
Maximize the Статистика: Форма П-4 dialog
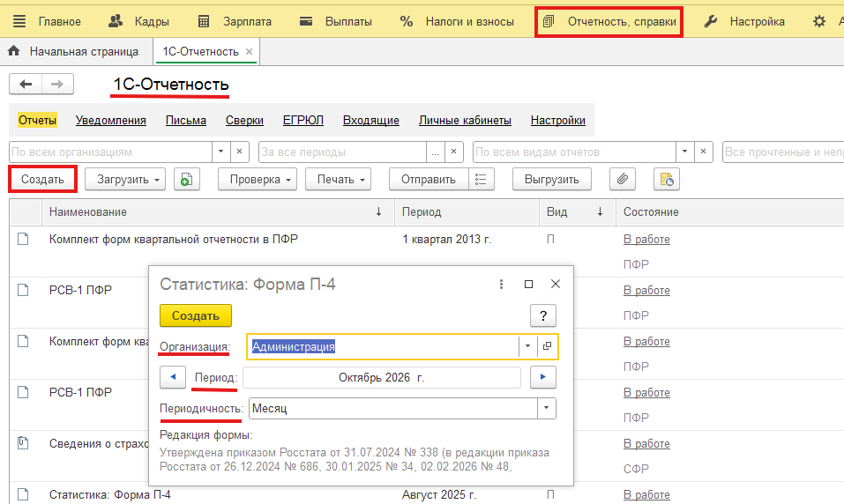point(528,284)
